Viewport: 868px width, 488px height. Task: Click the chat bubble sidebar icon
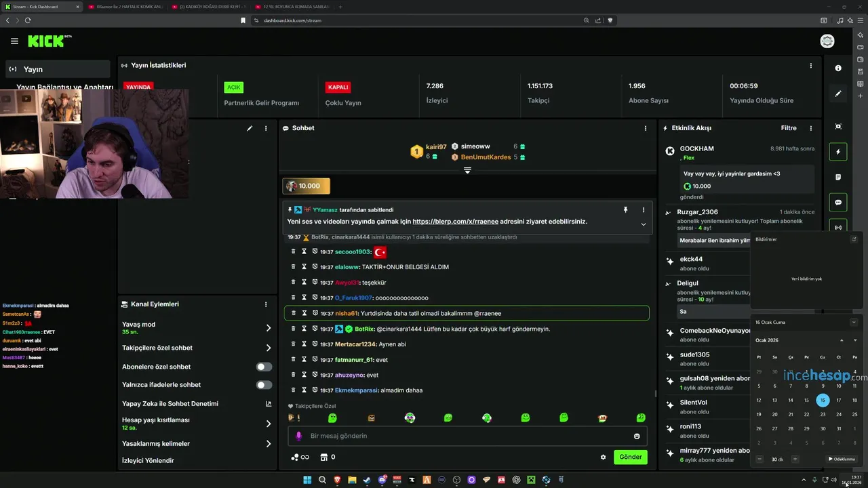click(x=838, y=202)
